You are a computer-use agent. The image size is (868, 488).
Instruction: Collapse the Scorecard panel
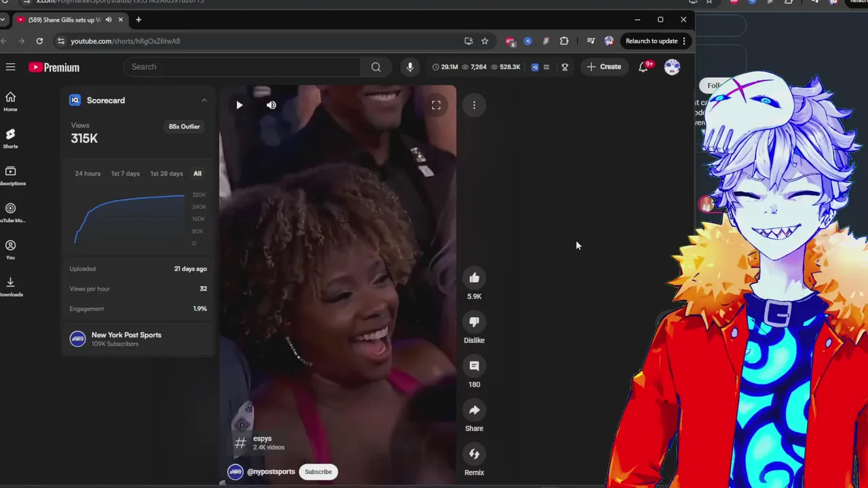click(204, 100)
